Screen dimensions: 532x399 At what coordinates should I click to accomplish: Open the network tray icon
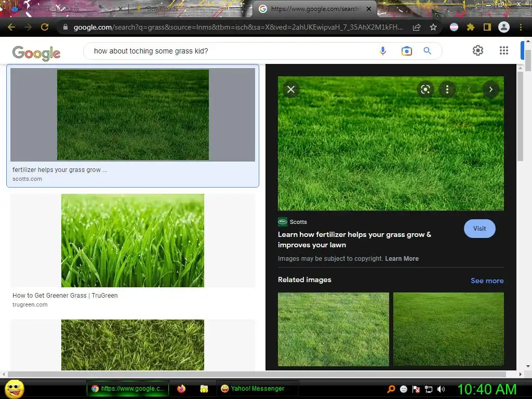point(429,389)
